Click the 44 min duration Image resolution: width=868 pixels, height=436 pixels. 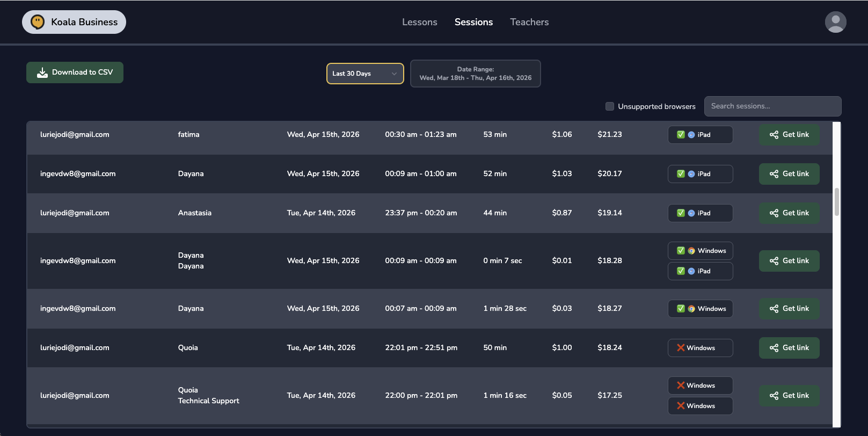[495, 213]
